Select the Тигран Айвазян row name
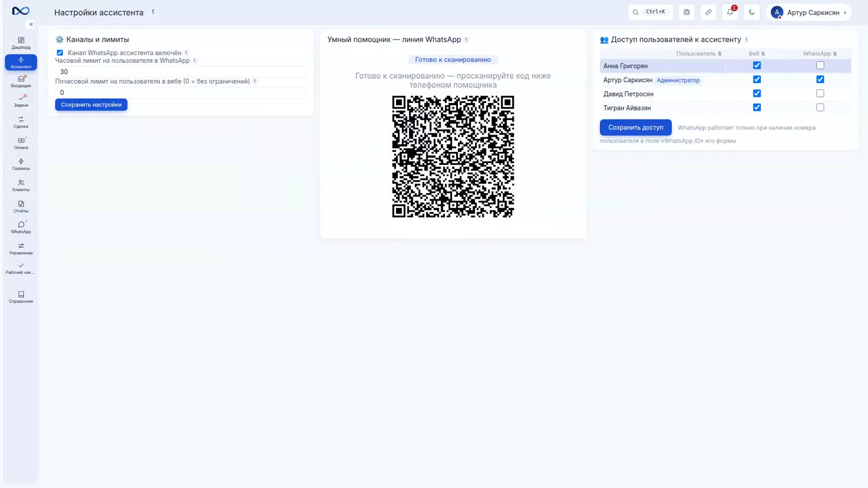This screenshot has width=868, height=488. pyautogui.click(x=627, y=108)
